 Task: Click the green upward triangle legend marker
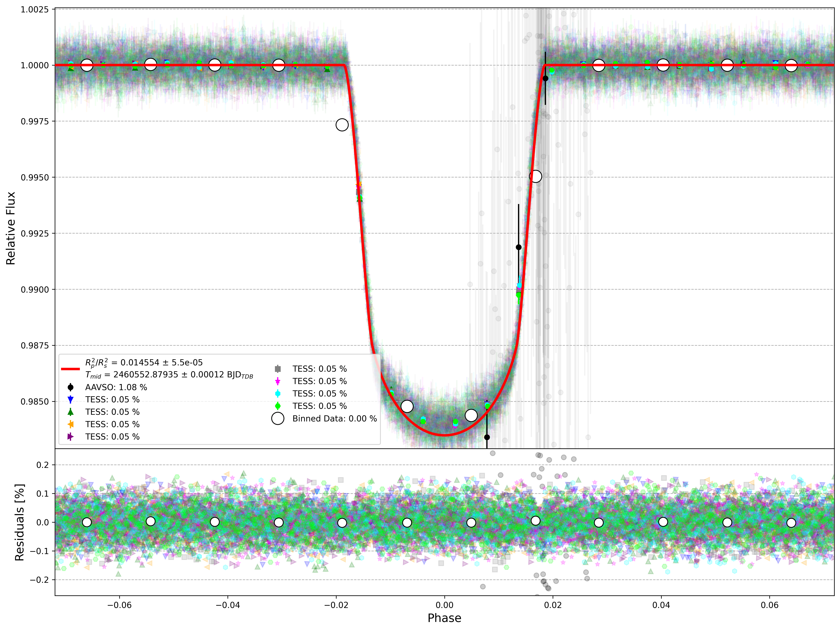70,412
